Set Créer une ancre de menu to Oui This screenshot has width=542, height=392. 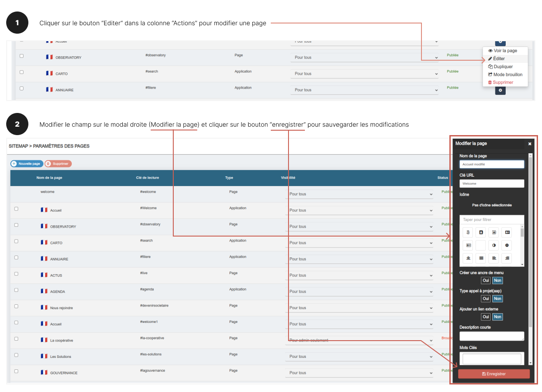coord(486,280)
